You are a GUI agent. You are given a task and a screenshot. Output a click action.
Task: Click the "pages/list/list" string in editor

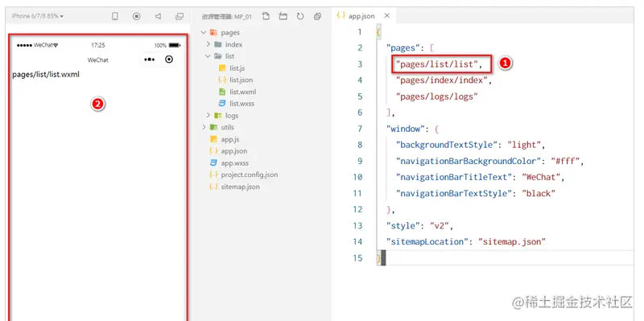point(437,64)
